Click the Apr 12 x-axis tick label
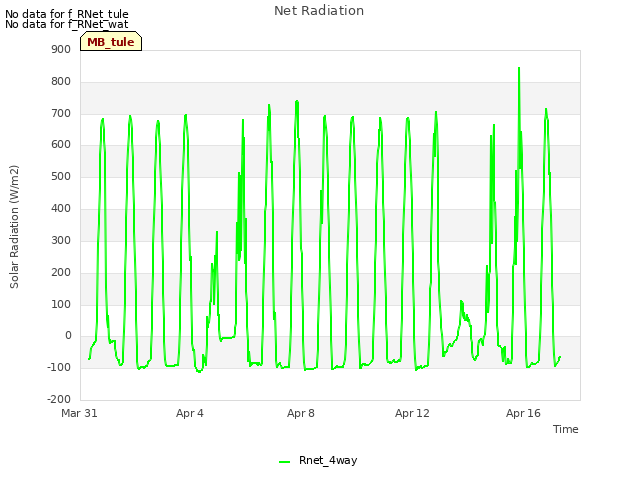Screen dimensions: 640x480 pyautogui.click(x=412, y=413)
